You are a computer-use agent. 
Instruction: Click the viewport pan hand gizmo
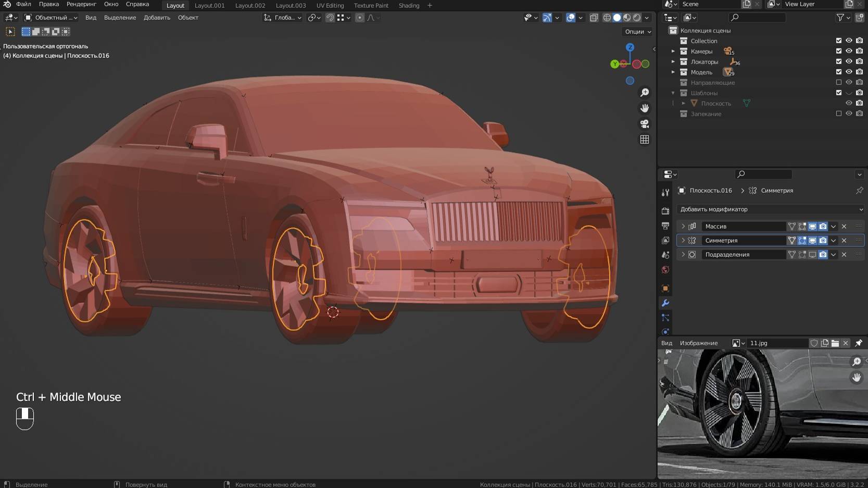tap(645, 108)
